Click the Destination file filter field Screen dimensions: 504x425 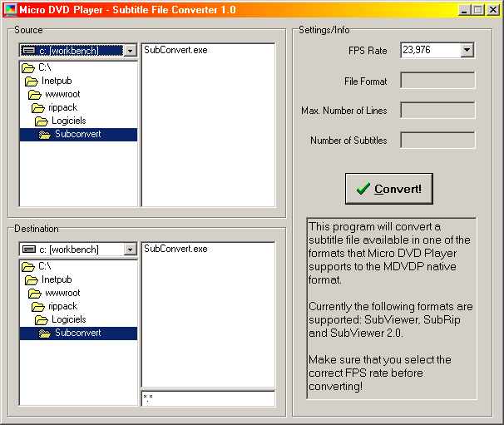208,398
